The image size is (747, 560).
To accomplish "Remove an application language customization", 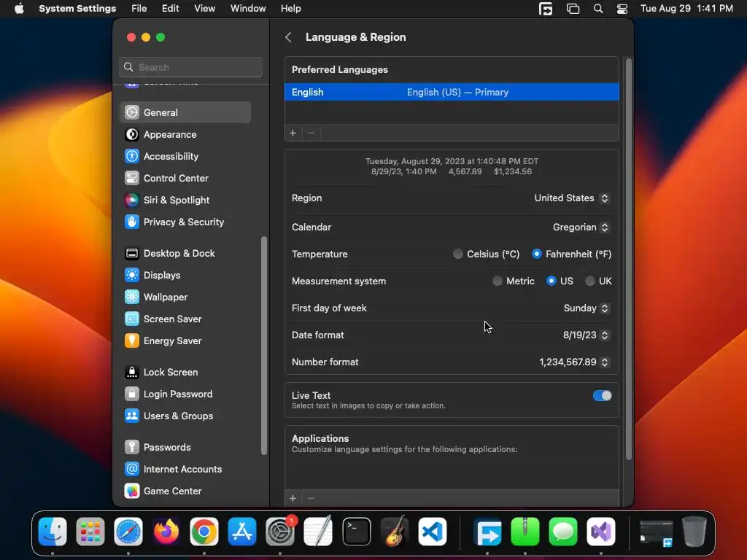I will (311, 498).
